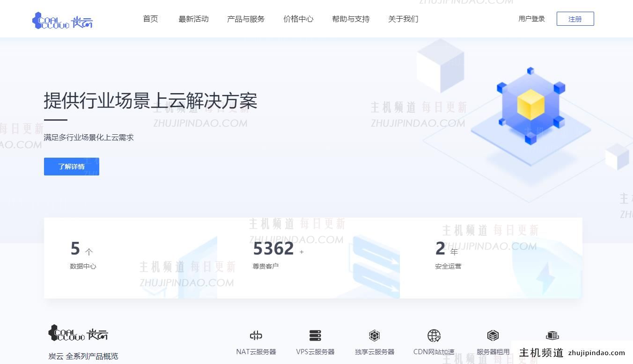The width and height of the screenshot is (633, 364).
Task: Open the 帮助与支持 menu
Action: (x=351, y=19)
